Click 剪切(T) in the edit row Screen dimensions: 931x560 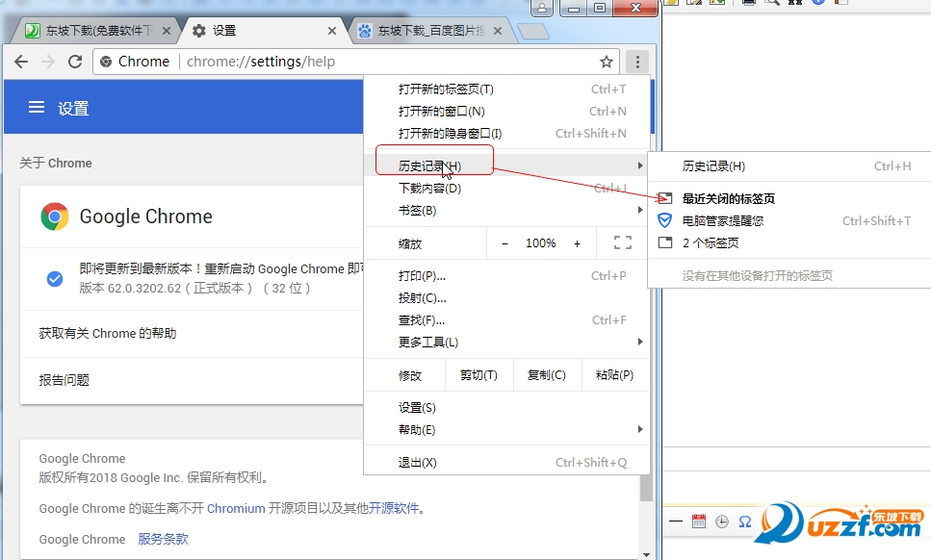pos(478,375)
